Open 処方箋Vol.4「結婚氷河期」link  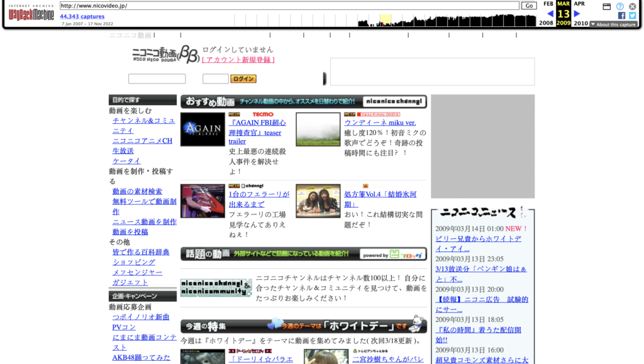[380, 199]
